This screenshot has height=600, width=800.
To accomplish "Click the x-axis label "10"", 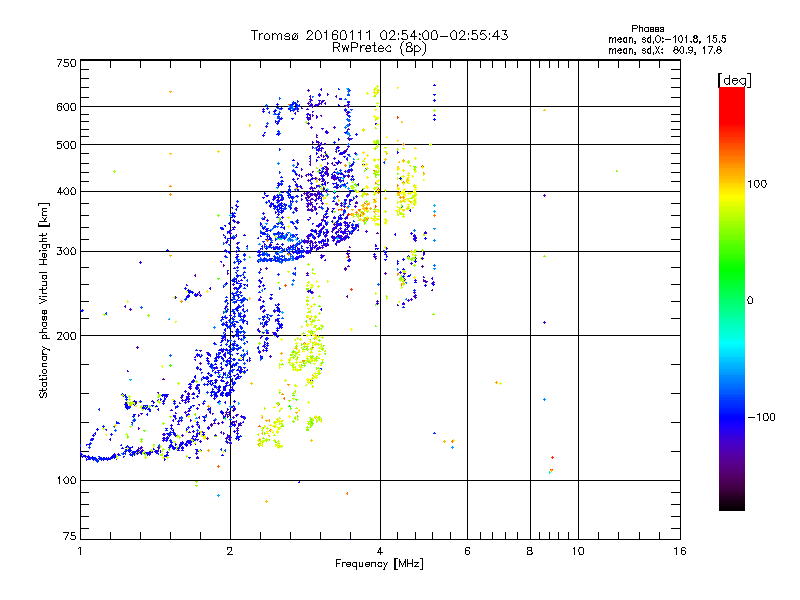I will [x=578, y=551].
